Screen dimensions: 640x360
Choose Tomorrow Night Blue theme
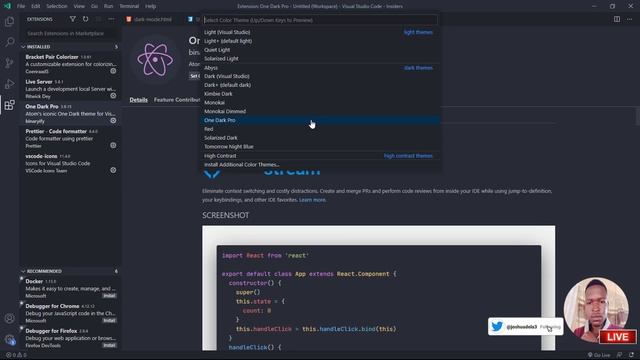point(320,147)
